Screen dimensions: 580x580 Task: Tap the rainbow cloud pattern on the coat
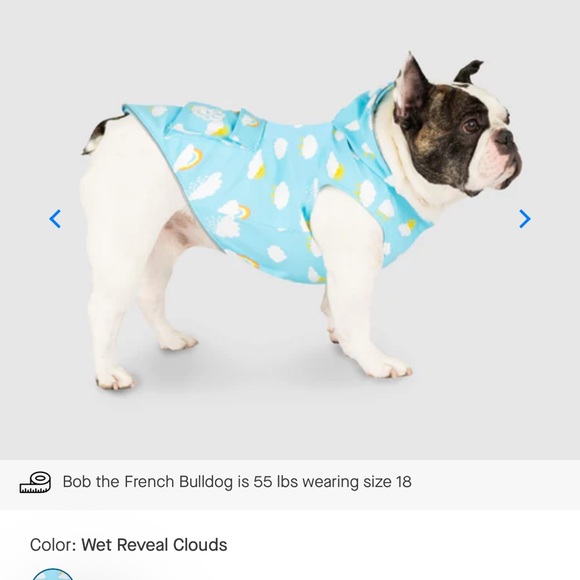[190, 155]
